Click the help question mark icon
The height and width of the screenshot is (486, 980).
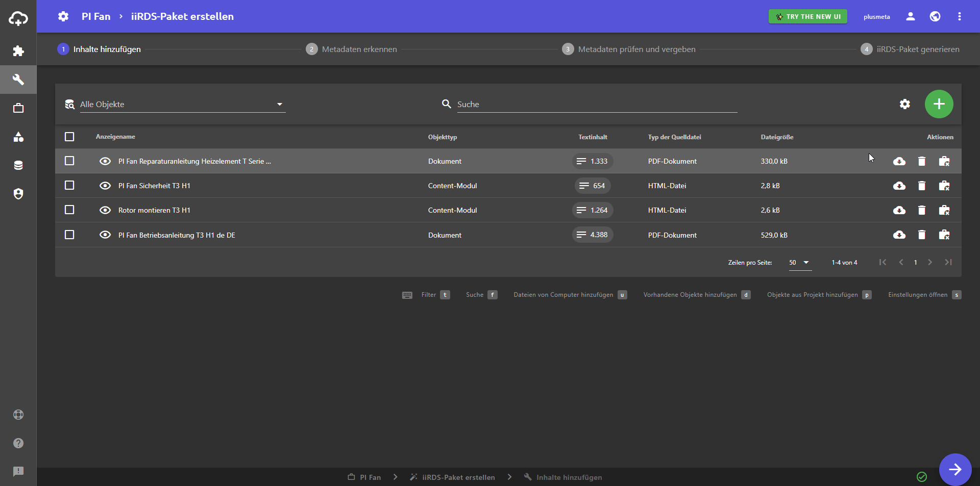(x=18, y=443)
